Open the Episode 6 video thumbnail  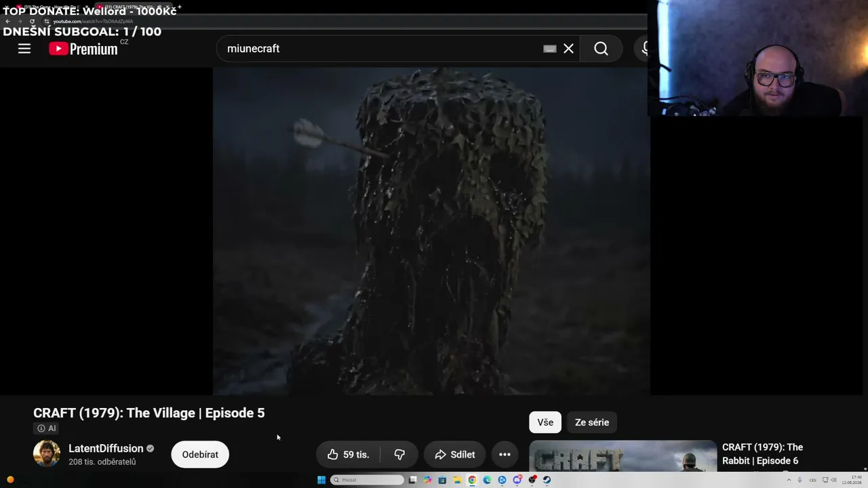(x=623, y=456)
